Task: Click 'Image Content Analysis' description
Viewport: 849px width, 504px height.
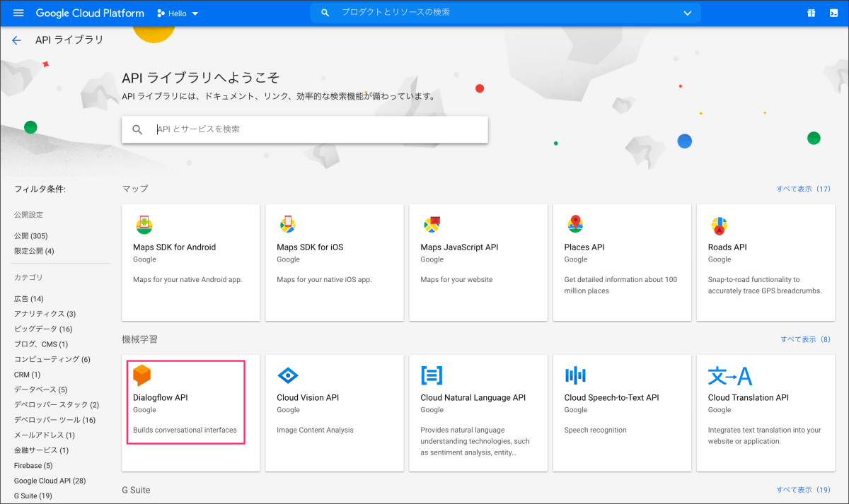Action: [315, 430]
